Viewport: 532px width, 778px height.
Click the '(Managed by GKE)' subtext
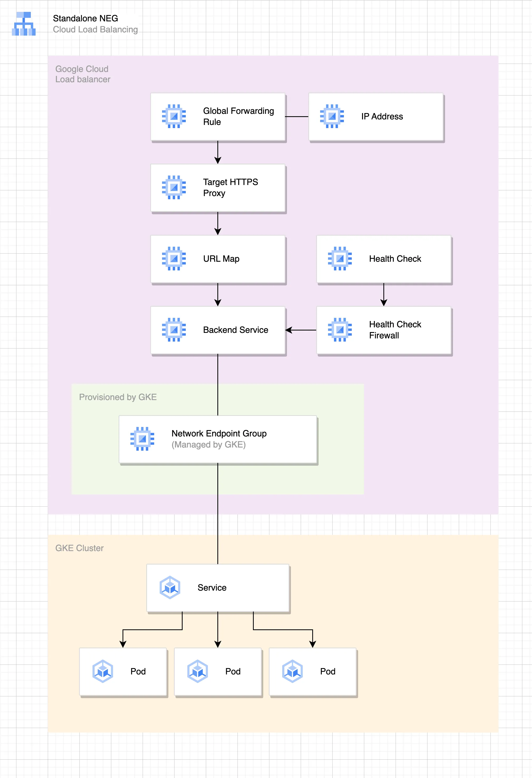(x=209, y=445)
